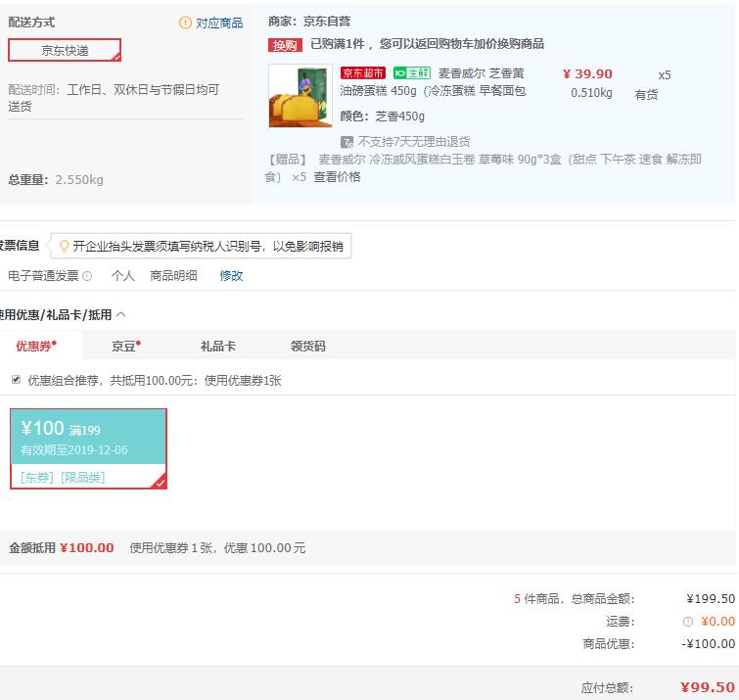
Task: Click the info icon next to 电子普通发票
Action: (87, 276)
